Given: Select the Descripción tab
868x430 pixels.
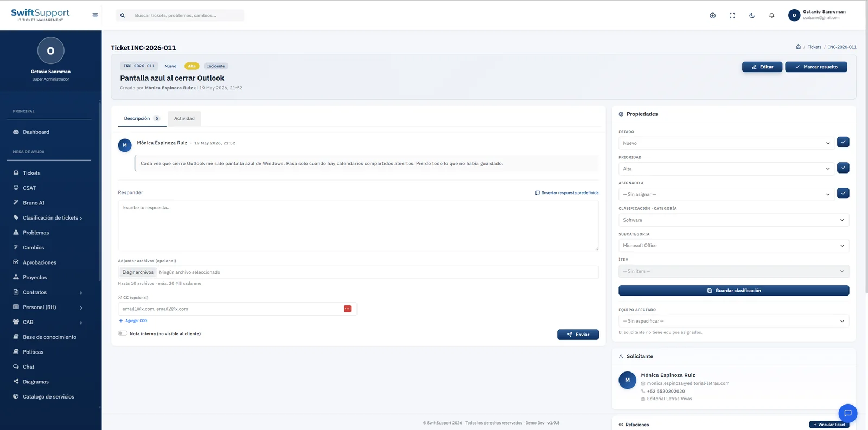Looking at the screenshot, I should click(x=142, y=118).
